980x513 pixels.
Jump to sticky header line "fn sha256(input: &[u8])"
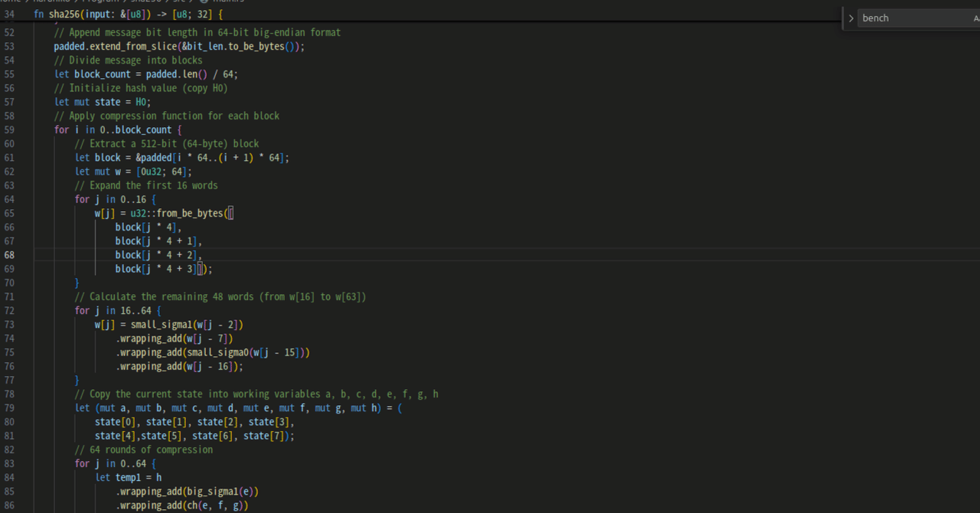[128, 14]
